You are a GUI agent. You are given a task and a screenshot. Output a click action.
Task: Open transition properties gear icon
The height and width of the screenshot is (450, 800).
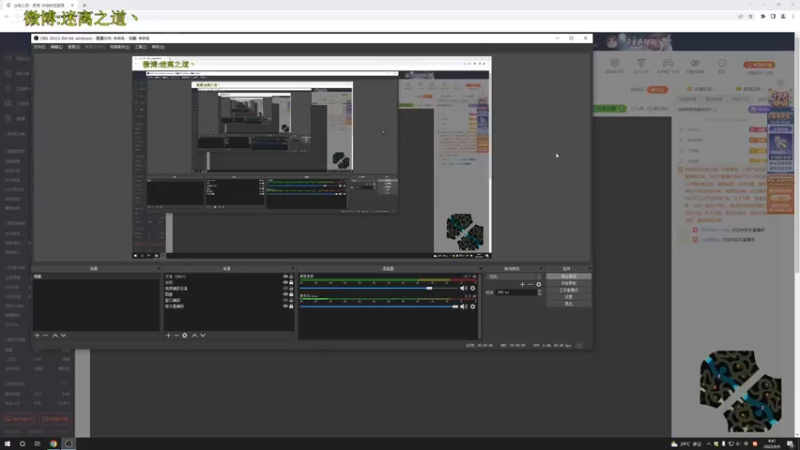(x=538, y=284)
